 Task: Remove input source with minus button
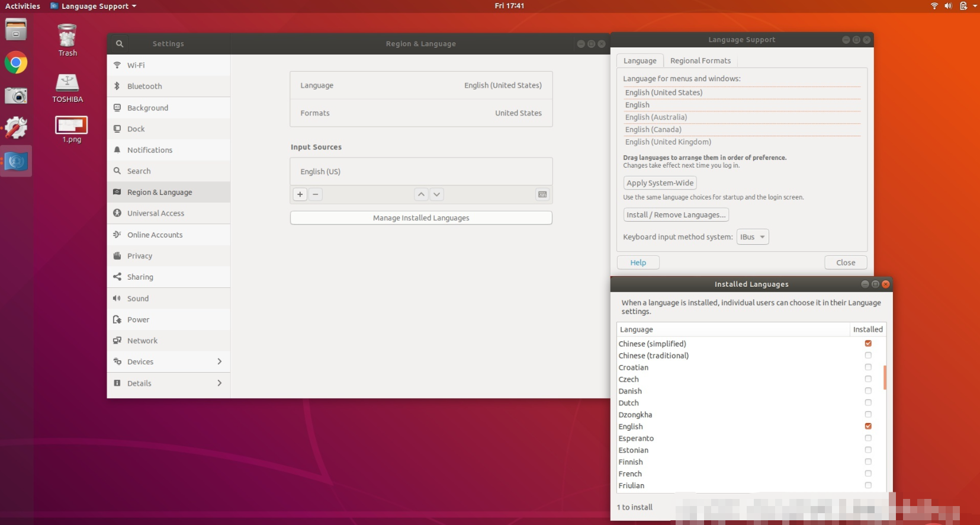tap(316, 194)
